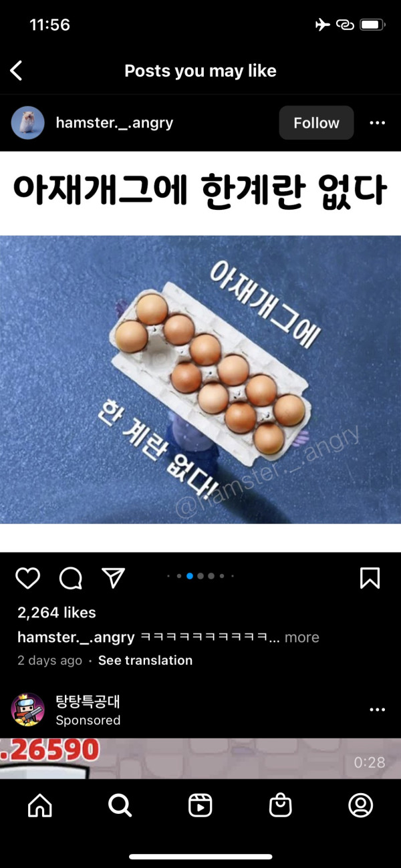This screenshot has height=868, width=401.
Task: Tap the back arrow icon
Action: coord(17,71)
